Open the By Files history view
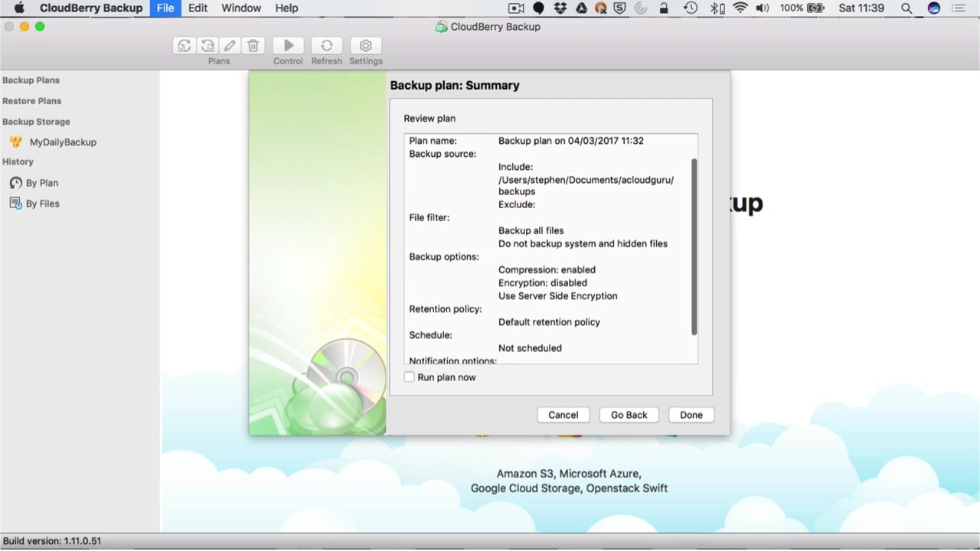The image size is (980, 551). [x=43, y=204]
